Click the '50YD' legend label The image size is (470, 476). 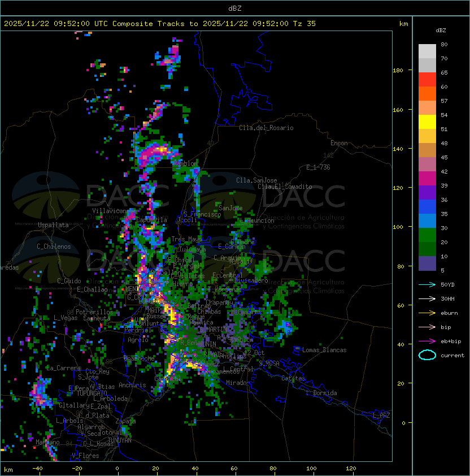click(447, 285)
